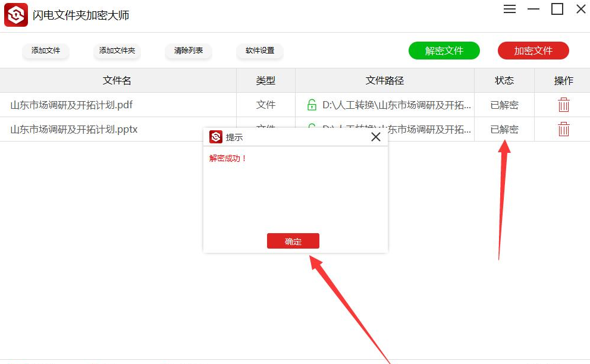Open the hamburger menu in title bar
590x364 pixels.
pos(510,9)
